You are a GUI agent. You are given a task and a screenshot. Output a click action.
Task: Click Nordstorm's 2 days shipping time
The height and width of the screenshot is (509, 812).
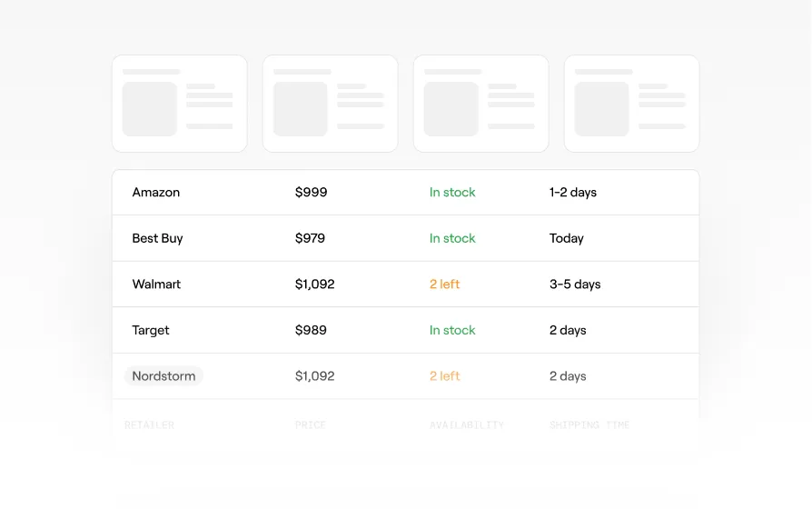tap(568, 375)
